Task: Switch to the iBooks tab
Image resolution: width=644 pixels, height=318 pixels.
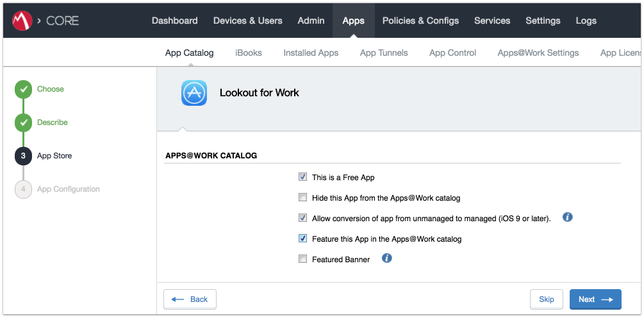Action: pyautogui.click(x=249, y=53)
